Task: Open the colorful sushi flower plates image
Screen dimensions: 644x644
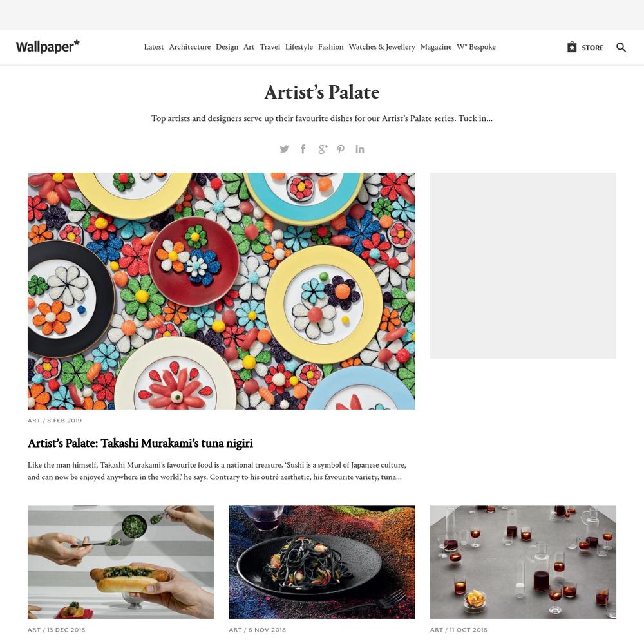Action: coord(222,291)
